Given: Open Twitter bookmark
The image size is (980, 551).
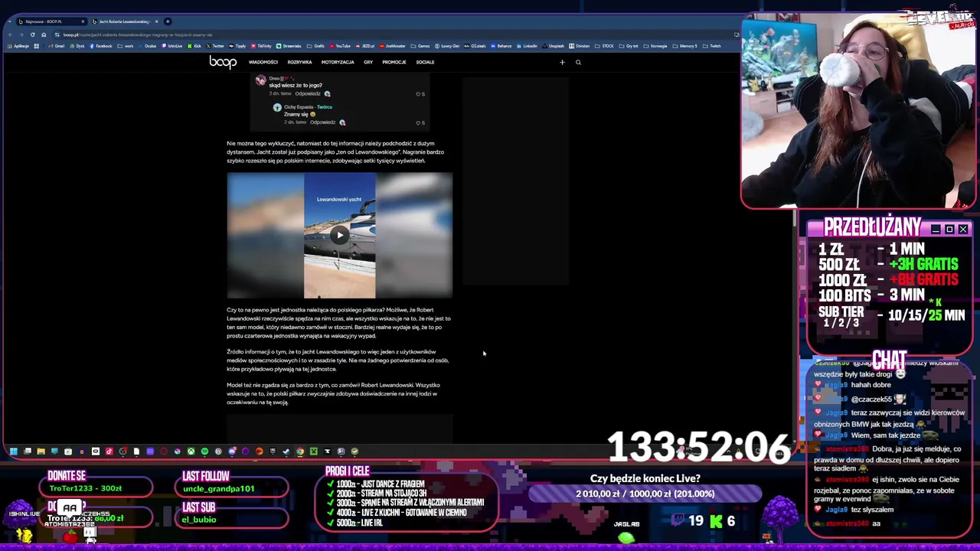Looking at the screenshot, I should [x=214, y=46].
